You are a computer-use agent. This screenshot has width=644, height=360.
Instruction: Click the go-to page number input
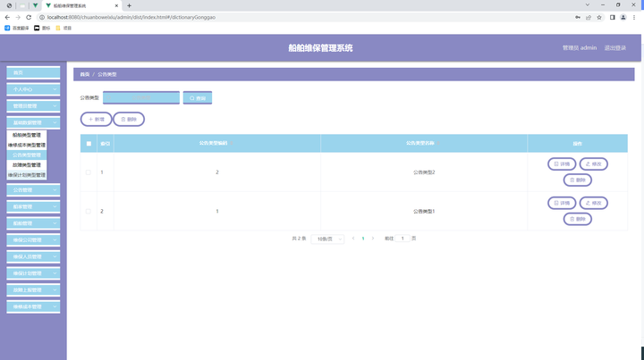[402, 239]
